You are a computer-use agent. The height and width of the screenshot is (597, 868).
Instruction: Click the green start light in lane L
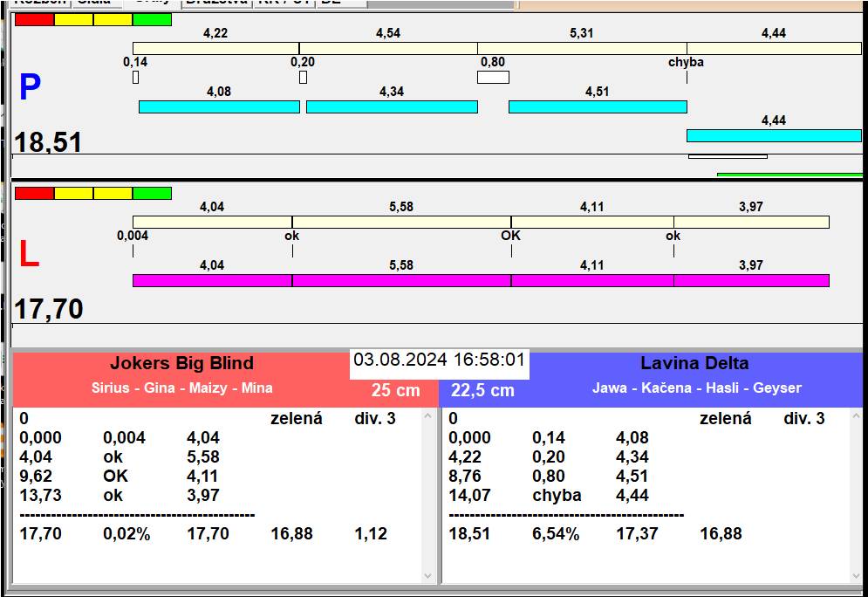click(152, 193)
